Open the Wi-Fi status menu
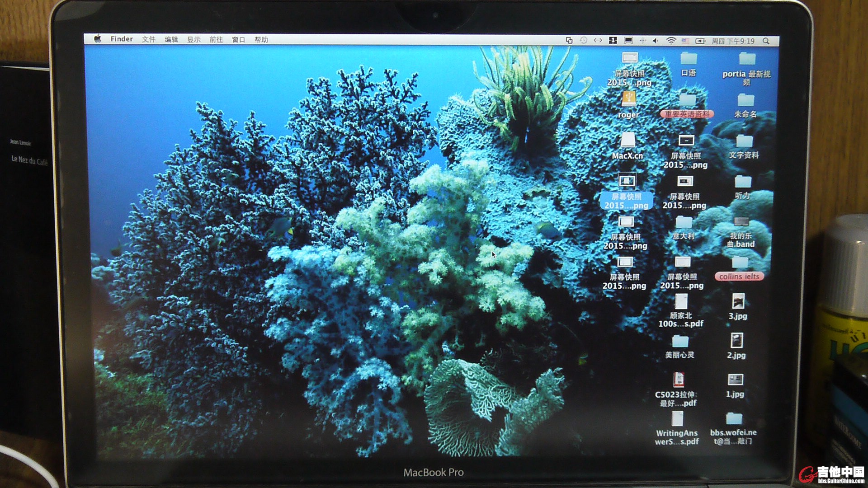868x488 pixels. tap(671, 41)
